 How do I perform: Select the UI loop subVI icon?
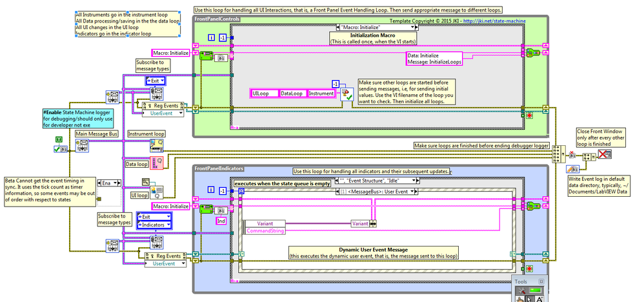157,192
